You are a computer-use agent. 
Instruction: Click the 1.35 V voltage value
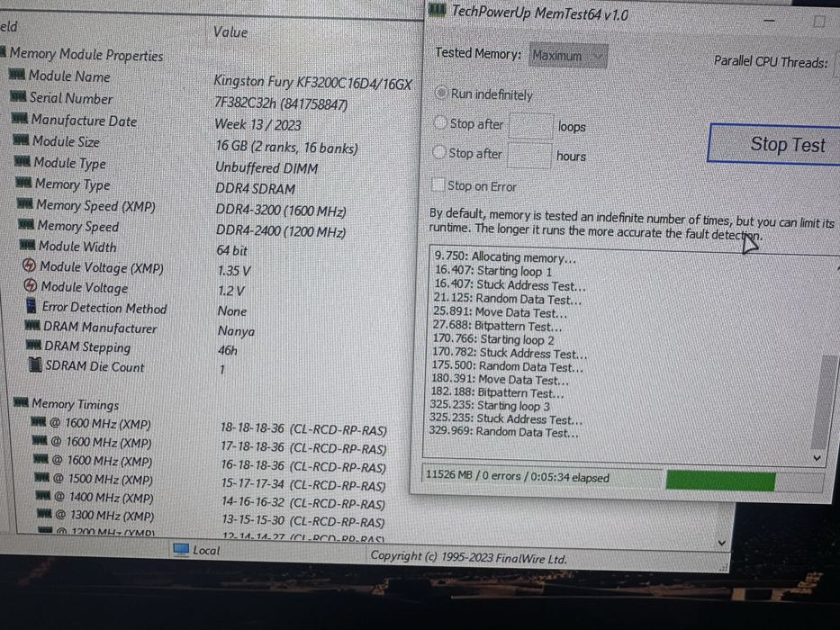point(234,271)
